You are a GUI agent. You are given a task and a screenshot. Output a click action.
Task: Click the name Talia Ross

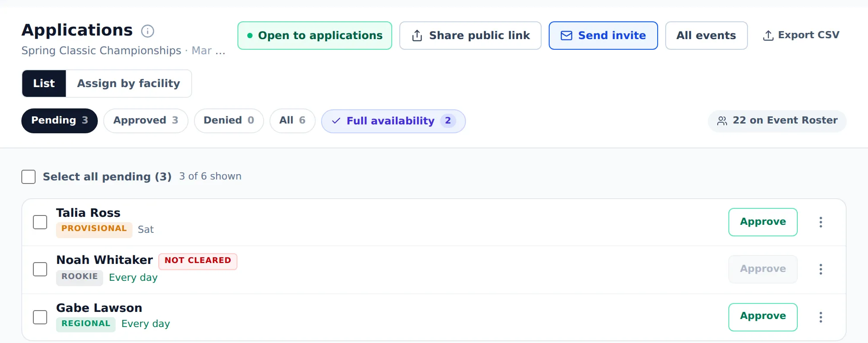point(88,213)
